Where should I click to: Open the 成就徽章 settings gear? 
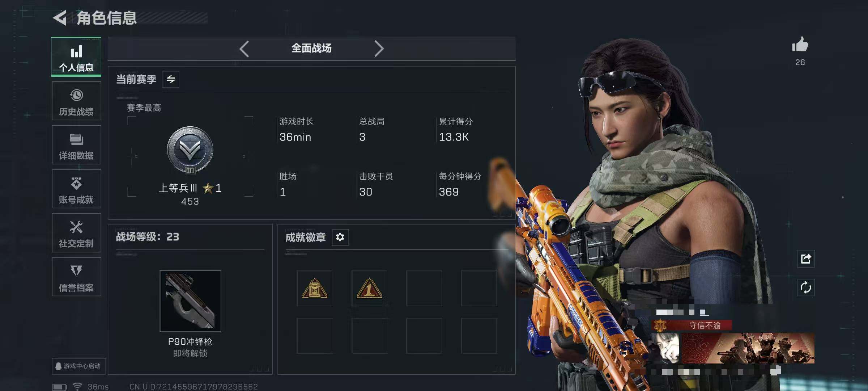click(x=340, y=237)
